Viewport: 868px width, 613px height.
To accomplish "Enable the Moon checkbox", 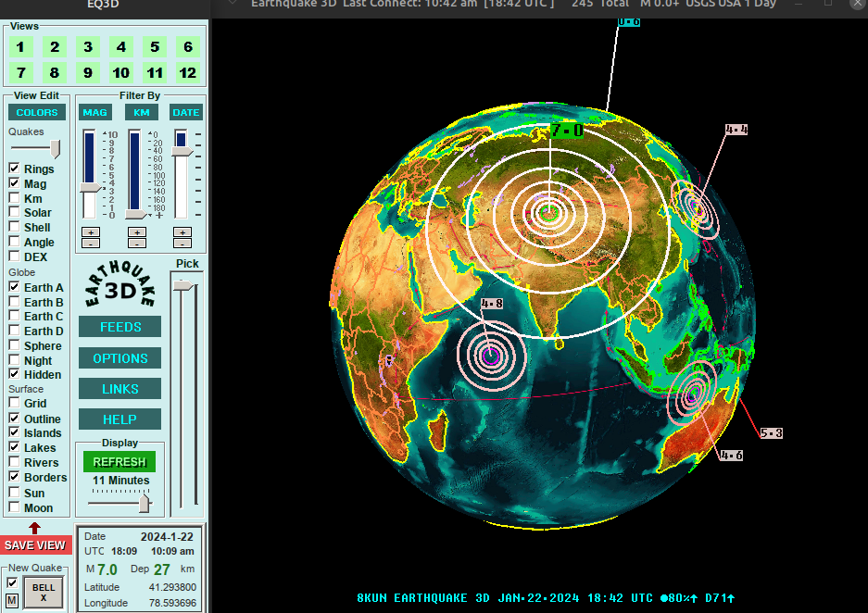I will (x=15, y=507).
